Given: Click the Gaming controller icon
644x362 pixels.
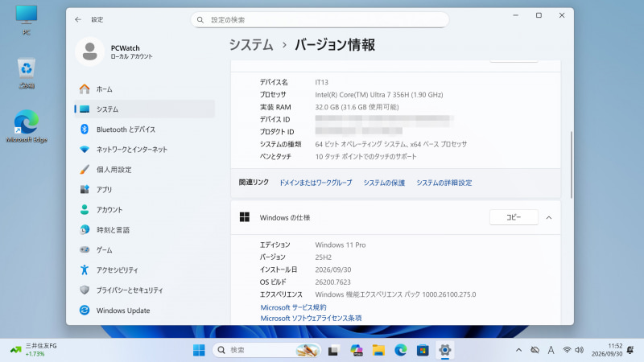Looking at the screenshot, I should pyautogui.click(x=85, y=249).
